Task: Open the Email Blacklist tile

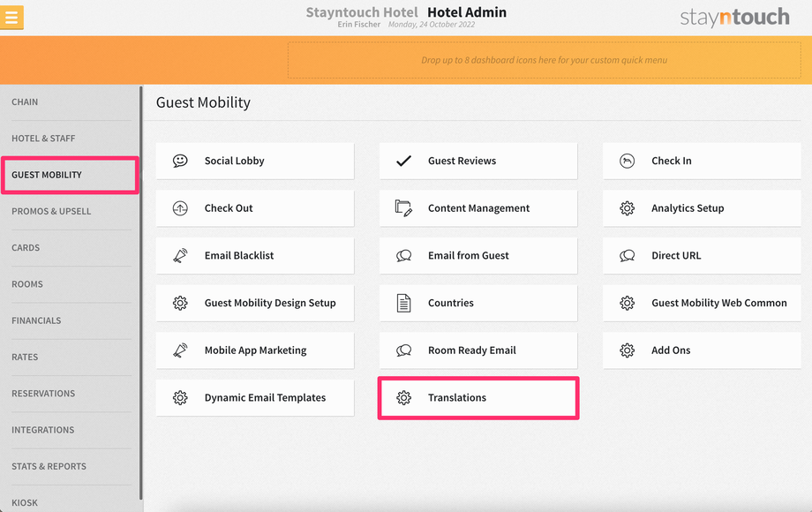Action: (255, 256)
